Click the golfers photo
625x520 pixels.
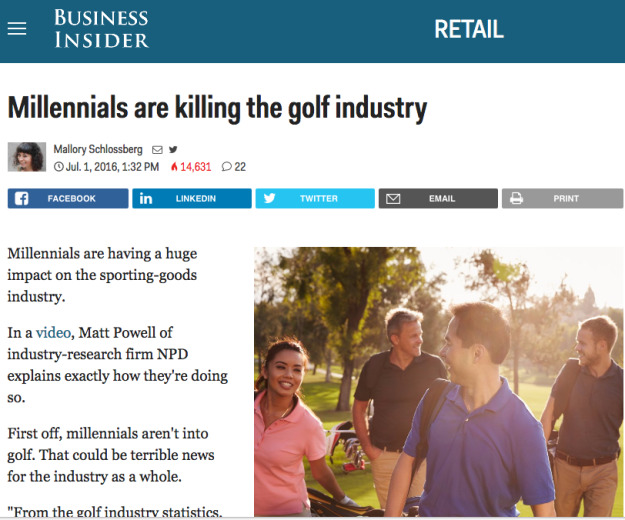(x=439, y=381)
